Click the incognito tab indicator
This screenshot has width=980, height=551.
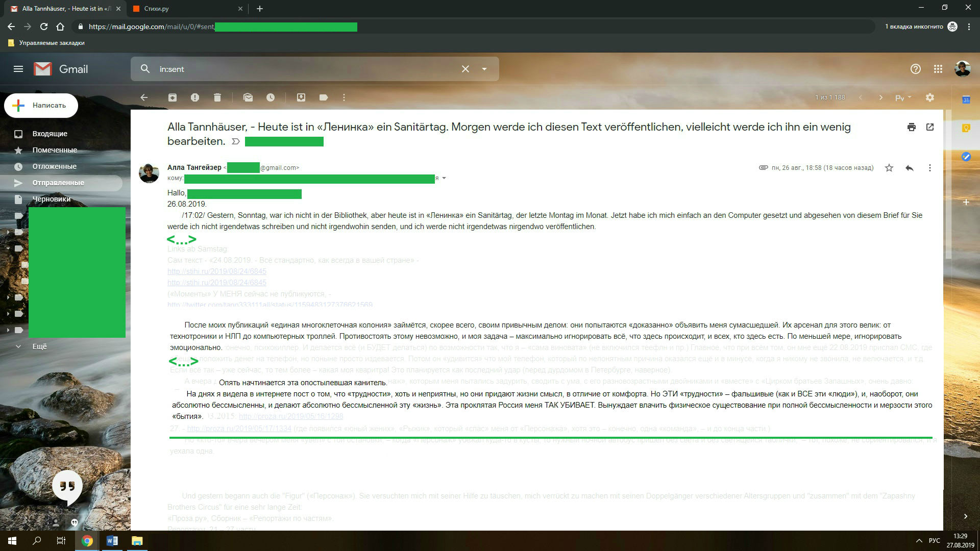pos(921,27)
